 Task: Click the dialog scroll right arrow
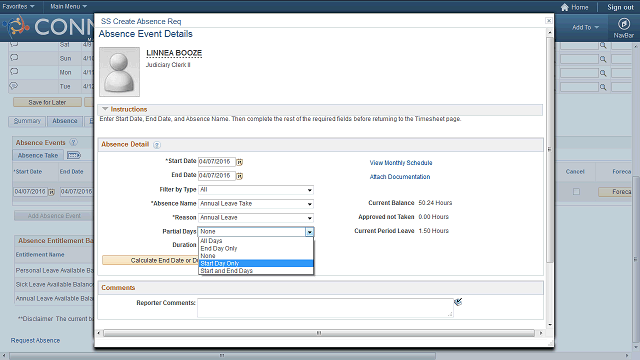tap(541, 333)
